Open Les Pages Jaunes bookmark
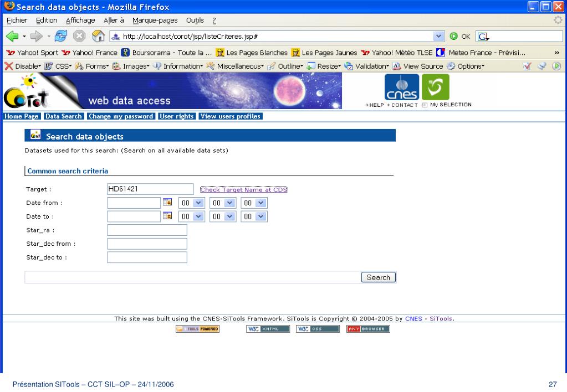The height and width of the screenshot is (392, 567). click(x=324, y=53)
